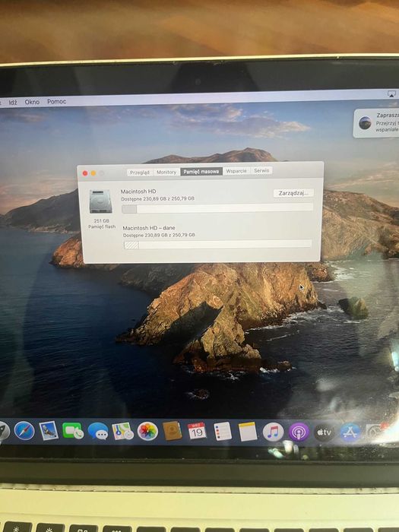Open App Store from the Dock
Screen dimensions: 399x532
point(350,432)
